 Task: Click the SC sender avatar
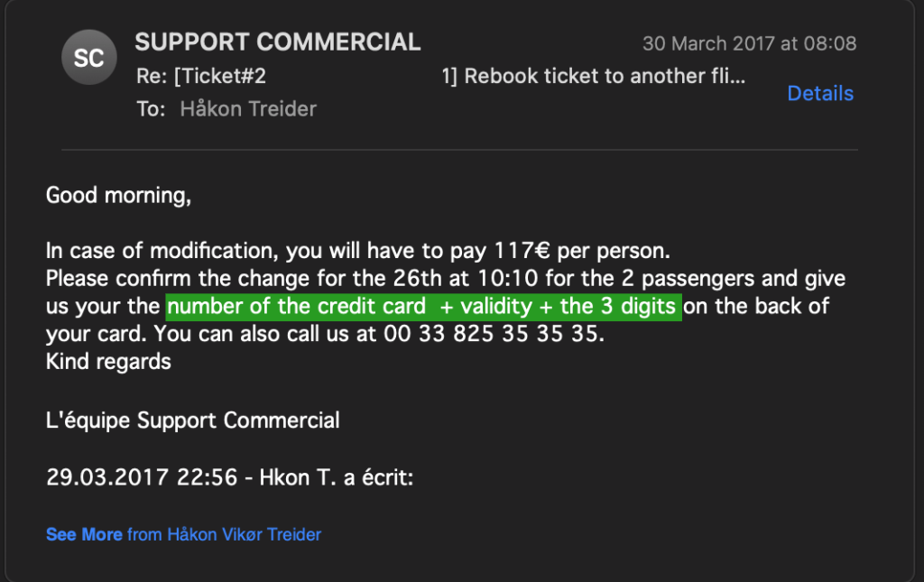[88, 58]
